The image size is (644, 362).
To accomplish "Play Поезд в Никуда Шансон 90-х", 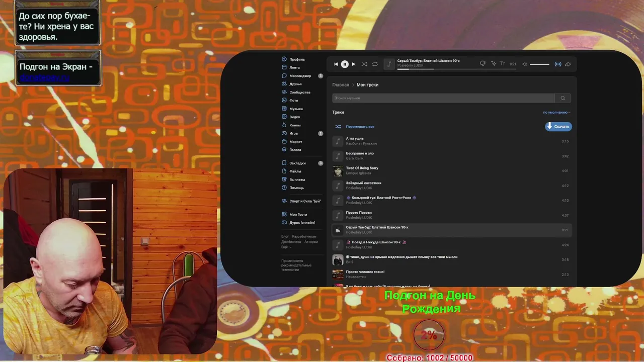I will [452, 245].
